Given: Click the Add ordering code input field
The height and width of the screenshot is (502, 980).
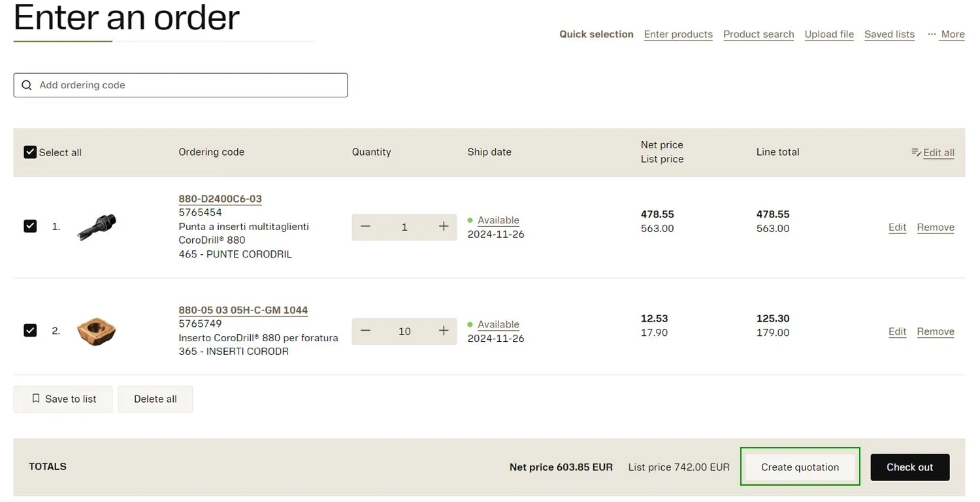Looking at the screenshot, I should (180, 85).
